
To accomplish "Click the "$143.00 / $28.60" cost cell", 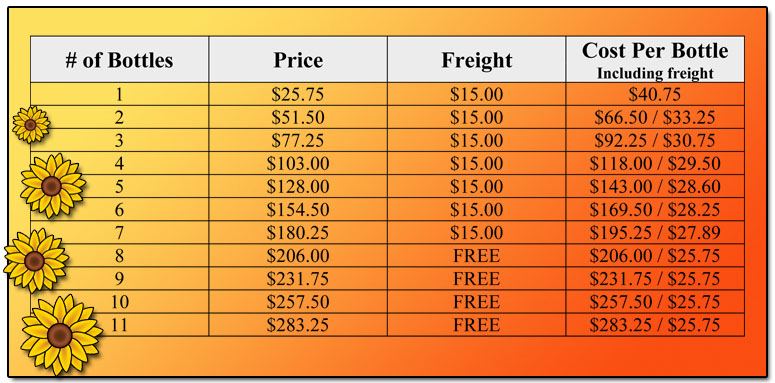I will [x=655, y=186].
